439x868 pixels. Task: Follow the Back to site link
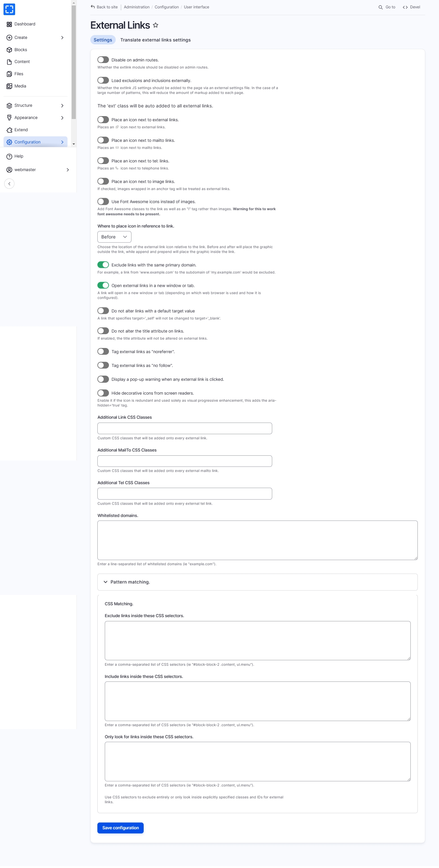click(x=104, y=7)
